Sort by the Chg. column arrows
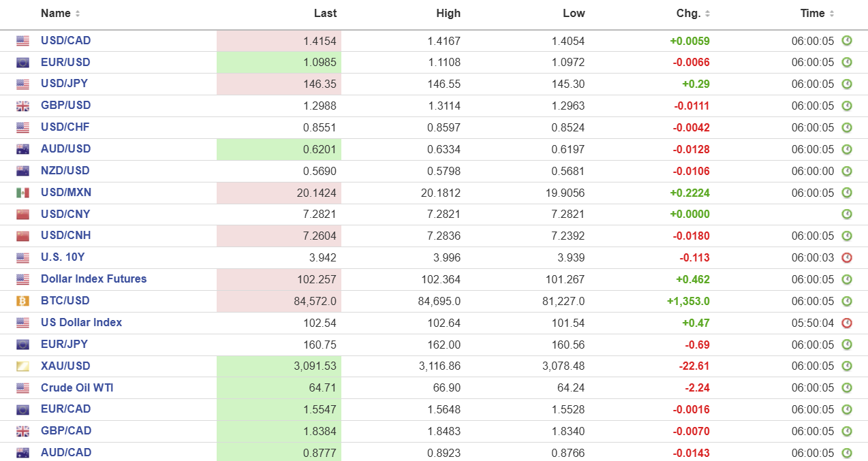 coord(707,14)
